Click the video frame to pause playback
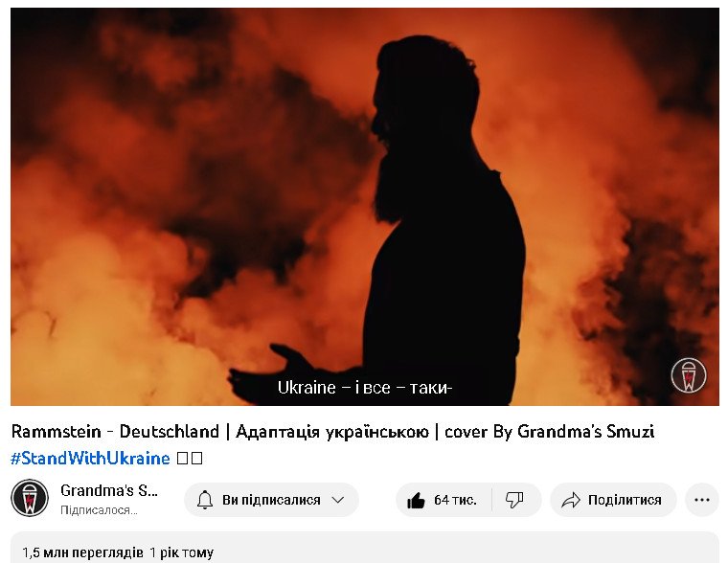 pos(364,207)
